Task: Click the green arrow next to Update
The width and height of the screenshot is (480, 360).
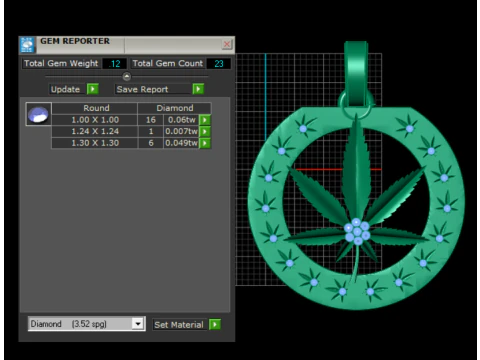Action: 93,89
